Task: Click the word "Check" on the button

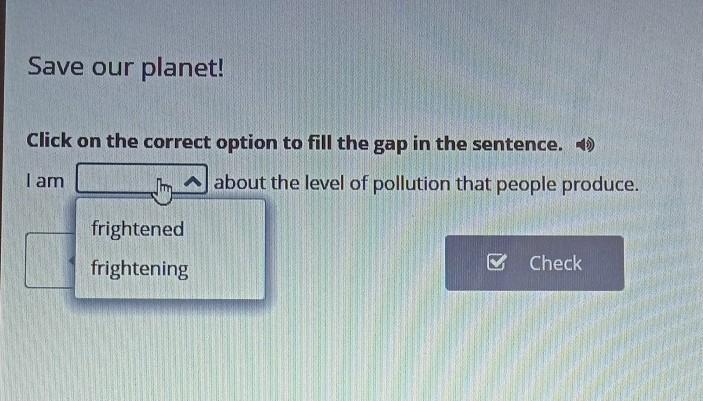Action: click(555, 263)
